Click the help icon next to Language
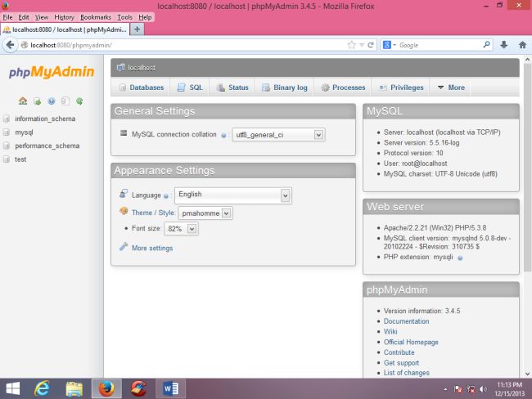The width and height of the screenshot is (532, 399). pos(166,196)
